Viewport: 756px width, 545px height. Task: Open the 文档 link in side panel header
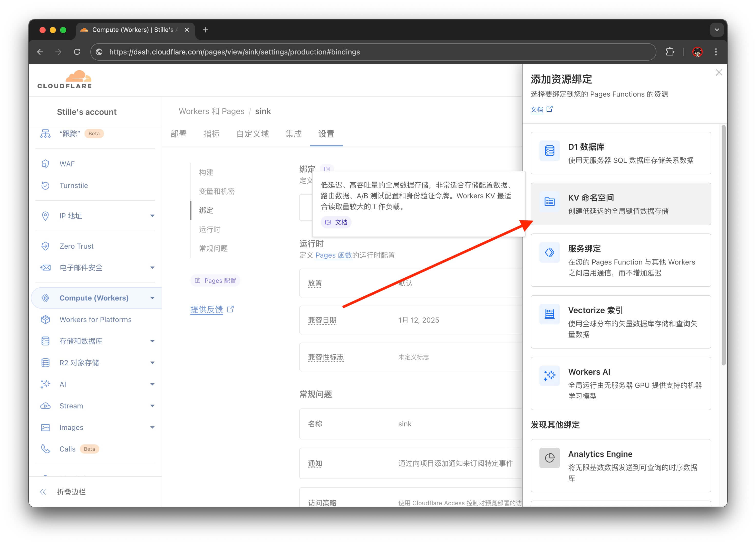pos(541,109)
